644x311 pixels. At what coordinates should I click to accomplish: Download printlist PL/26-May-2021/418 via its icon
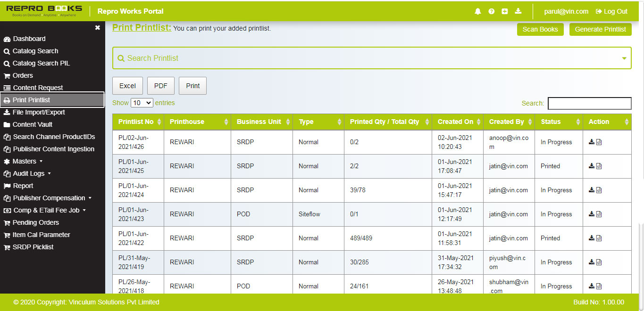591,286
